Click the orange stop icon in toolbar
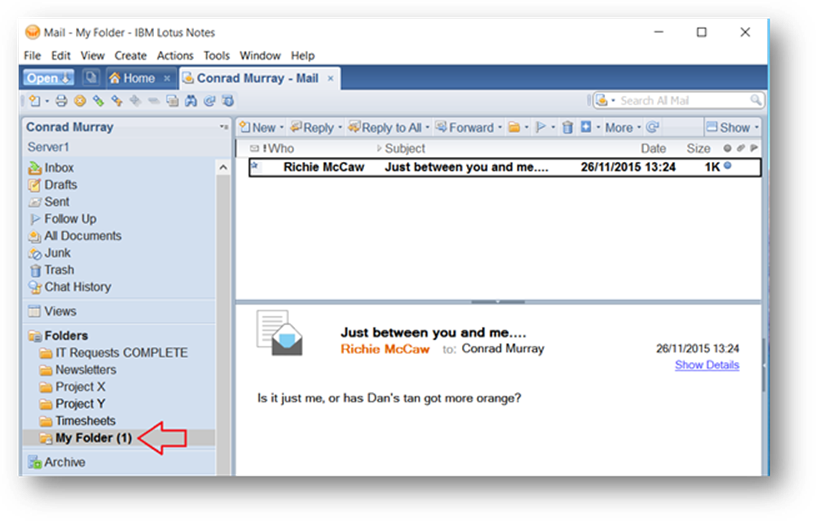This screenshot has width=816, height=521. coord(80,100)
